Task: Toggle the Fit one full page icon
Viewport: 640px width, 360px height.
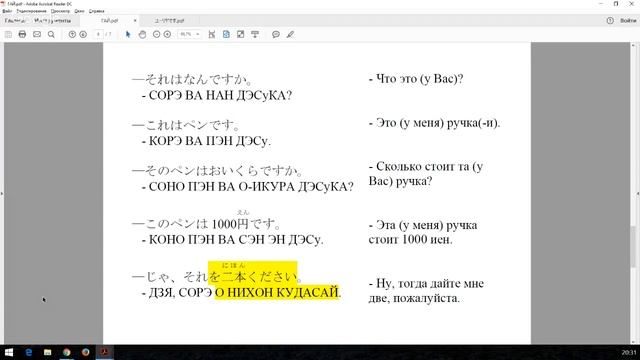Action: 226,35
